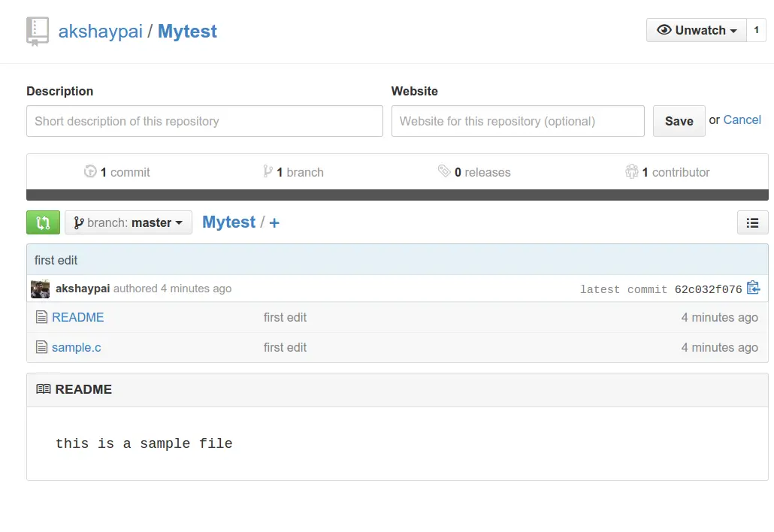Open first edit message in sample.c row
Viewport: 774px width, 532px height.
click(x=285, y=347)
